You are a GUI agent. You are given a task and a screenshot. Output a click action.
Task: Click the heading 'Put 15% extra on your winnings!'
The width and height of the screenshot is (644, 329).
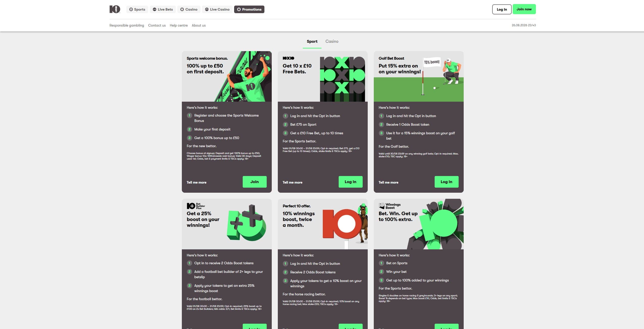tap(400, 69)
